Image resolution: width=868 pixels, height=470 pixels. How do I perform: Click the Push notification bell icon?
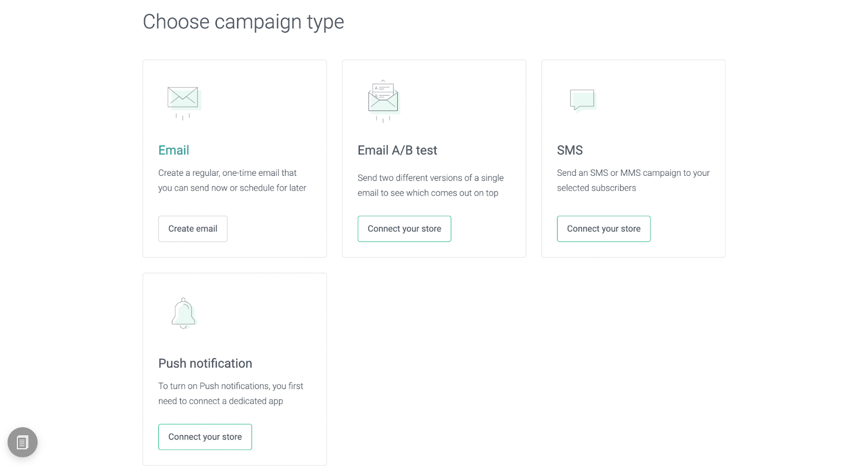click(x=183, y=313)
